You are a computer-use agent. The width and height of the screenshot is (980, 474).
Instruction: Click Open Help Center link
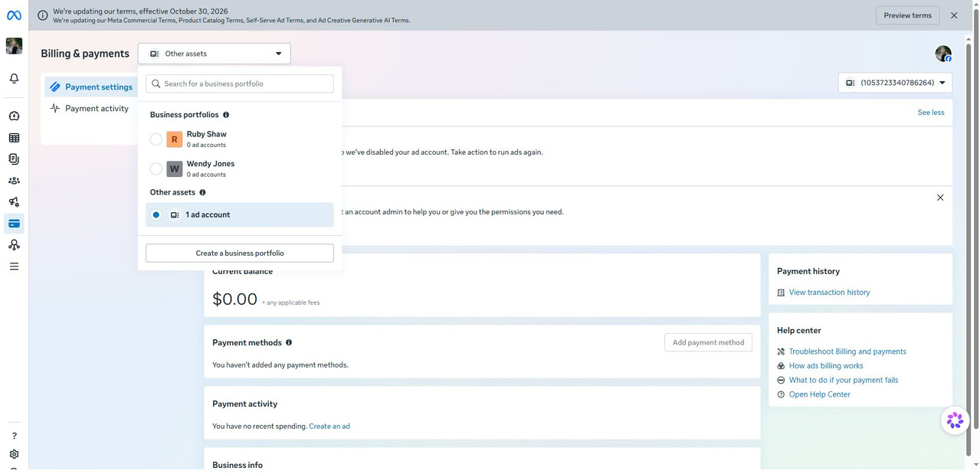coord(819,395)
